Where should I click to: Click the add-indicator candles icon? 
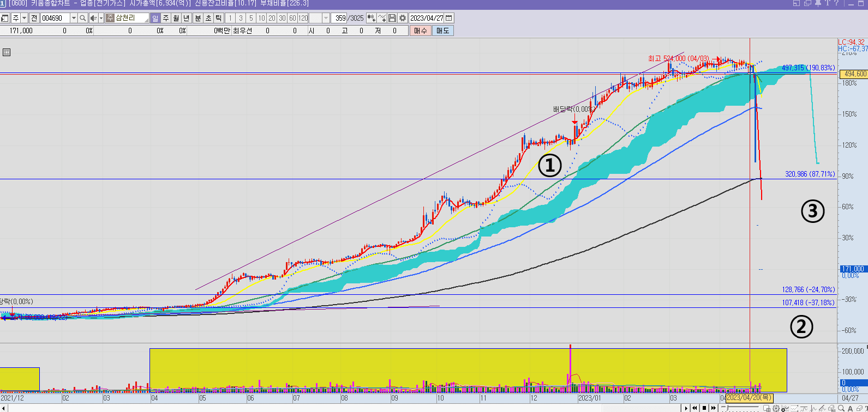[x=371, y=18]
